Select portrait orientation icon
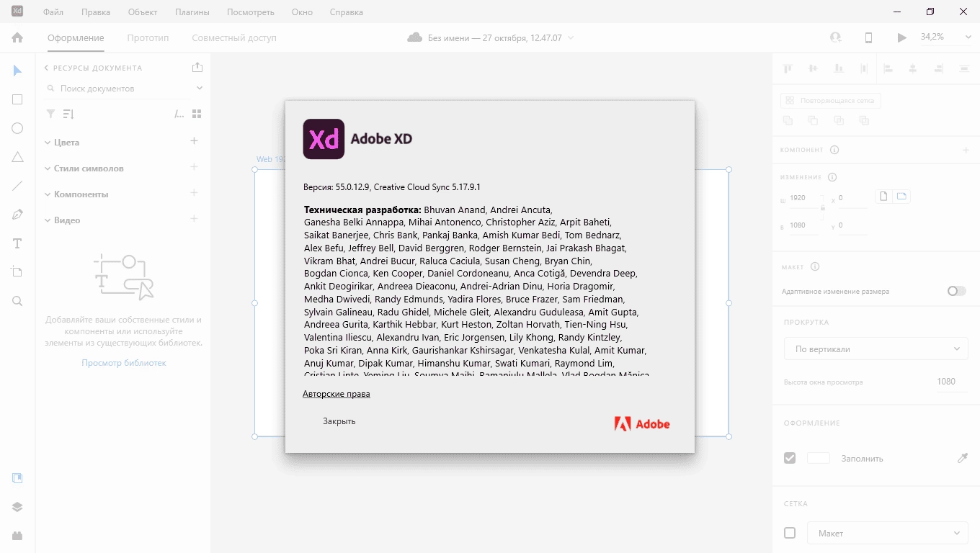This screenshot has height=553, width=980. point(883,197)
